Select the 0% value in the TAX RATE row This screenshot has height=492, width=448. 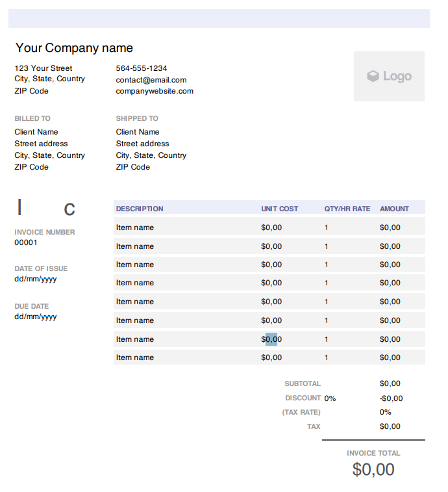click(x=385, y=412)
